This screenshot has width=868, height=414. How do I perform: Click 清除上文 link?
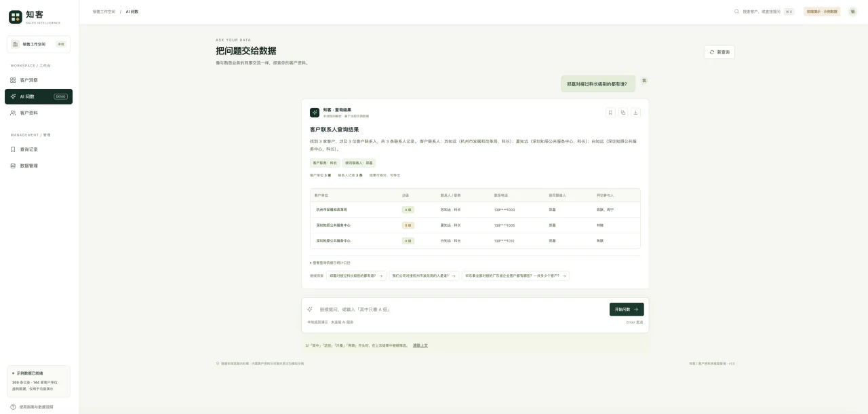coord(420,345)
